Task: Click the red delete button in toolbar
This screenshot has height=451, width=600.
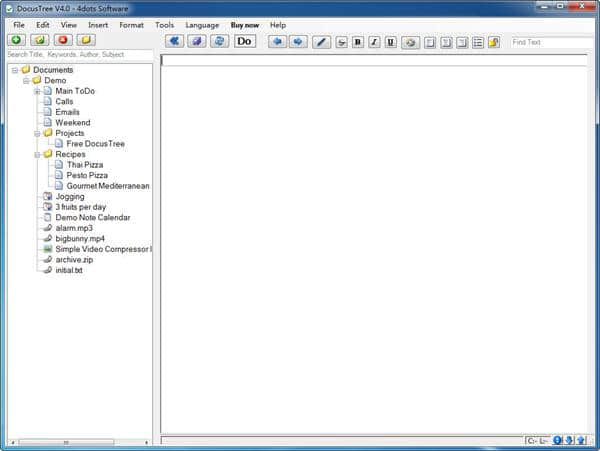Action: pyautogui.click(x=63, y=41)
